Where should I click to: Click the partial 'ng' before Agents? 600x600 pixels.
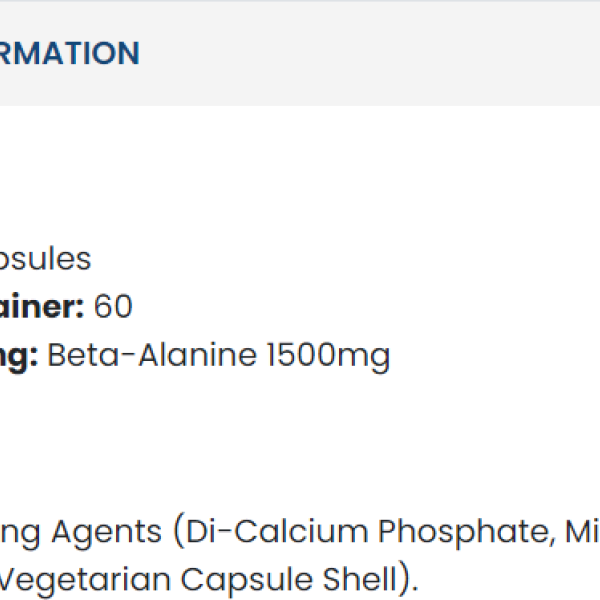click(20, 533)
